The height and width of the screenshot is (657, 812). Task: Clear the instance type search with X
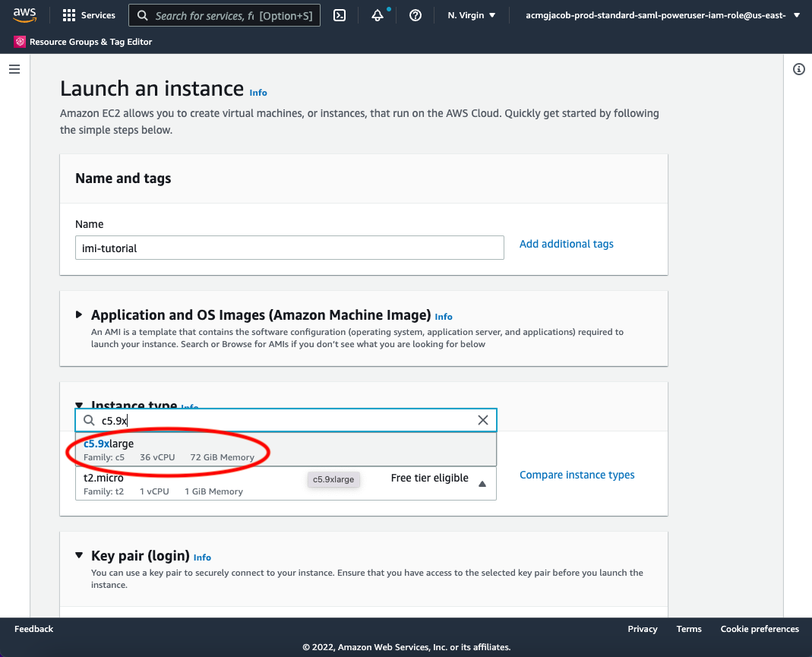(x=482, y=420)
